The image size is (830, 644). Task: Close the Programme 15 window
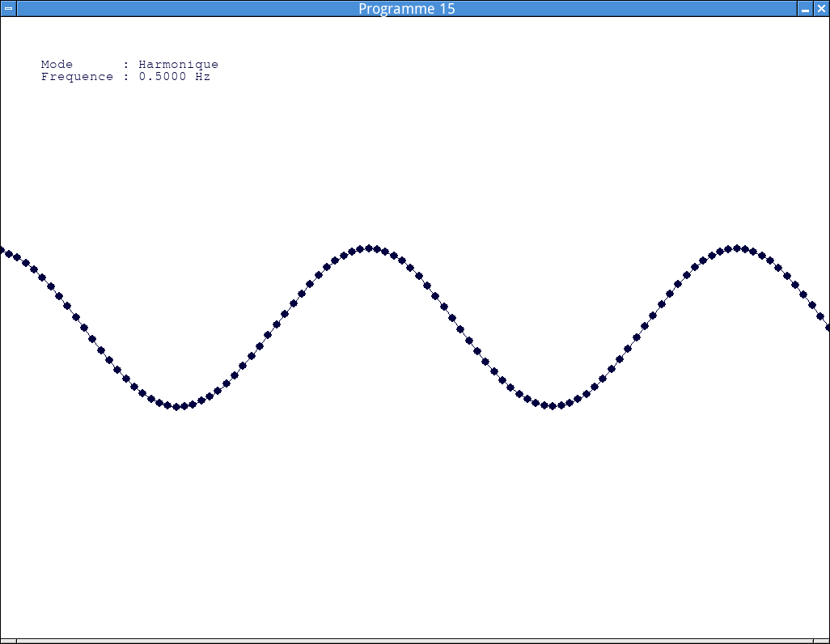[821, 8]
